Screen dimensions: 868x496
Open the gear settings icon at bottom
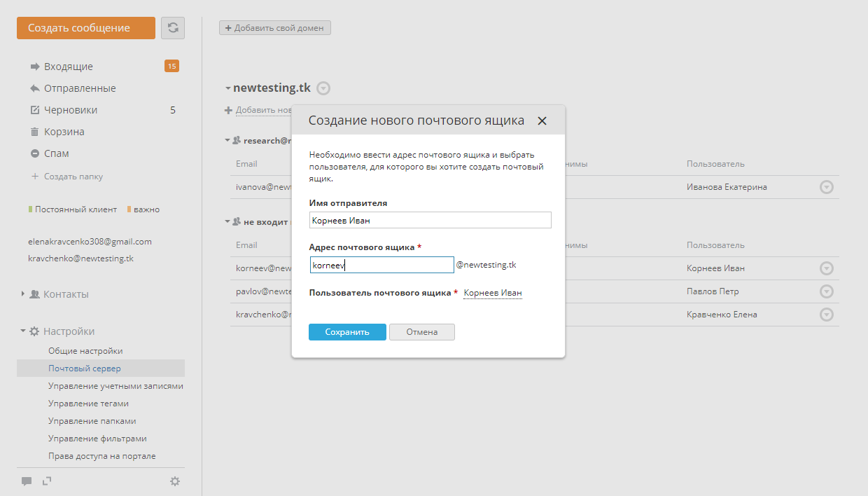pyautogui.click(x=175, y=481)
